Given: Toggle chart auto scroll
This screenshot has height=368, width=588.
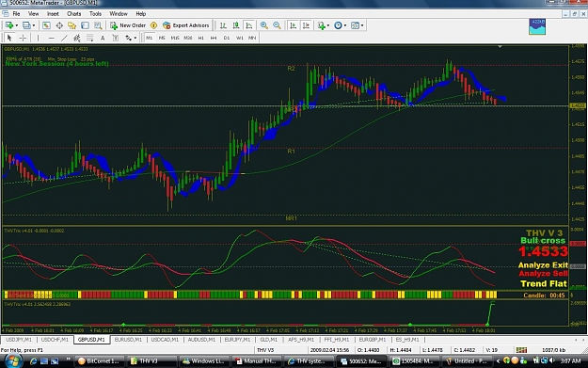Looking at the screenshot, I should point(293,25).
